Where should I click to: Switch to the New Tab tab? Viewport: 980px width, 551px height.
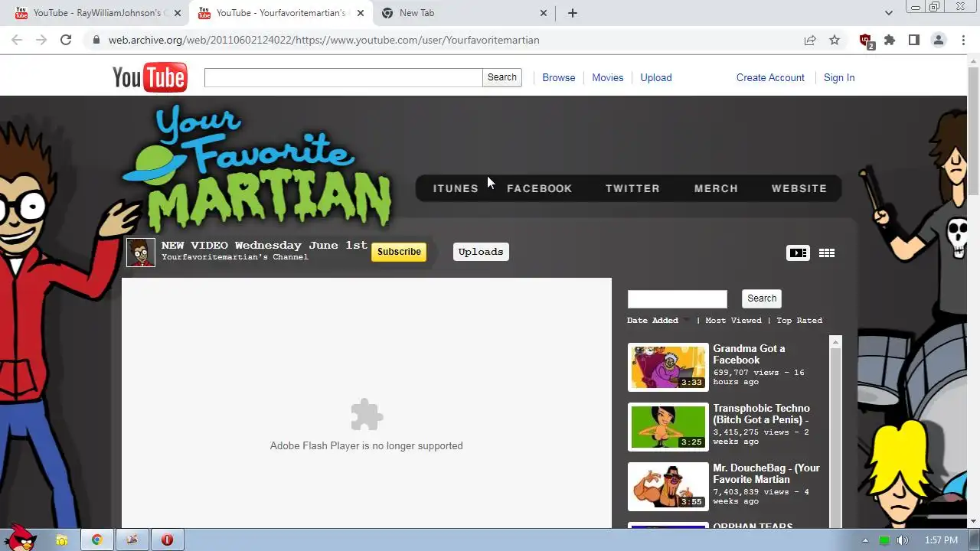[465, 13]
